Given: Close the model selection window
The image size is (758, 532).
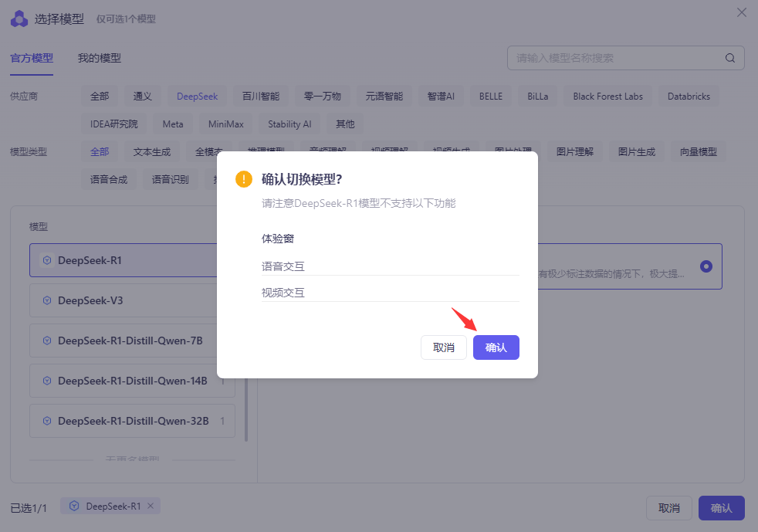Looking at the screenshot, I should tap(742, 12).
